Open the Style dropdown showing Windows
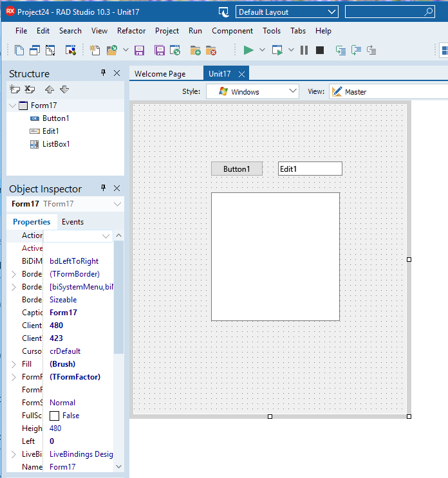Viewport: 448px width, 478px height. pos(252,91)
